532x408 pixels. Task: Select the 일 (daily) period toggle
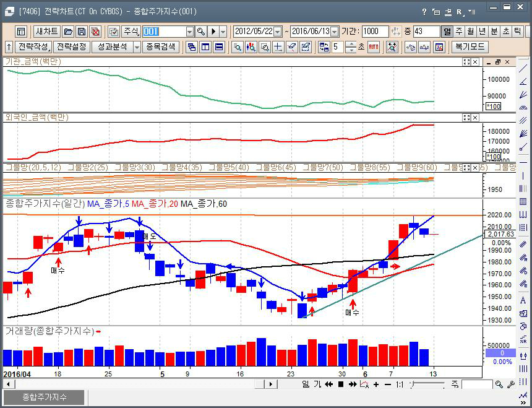447,32
